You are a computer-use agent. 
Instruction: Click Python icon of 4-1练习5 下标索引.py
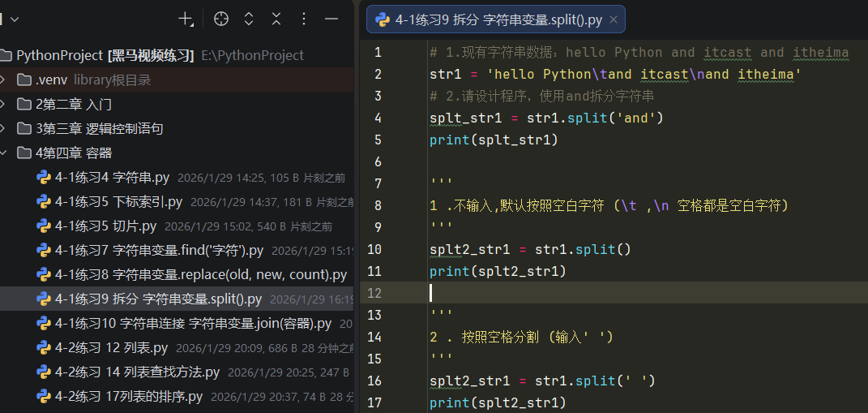pos(44,202)
